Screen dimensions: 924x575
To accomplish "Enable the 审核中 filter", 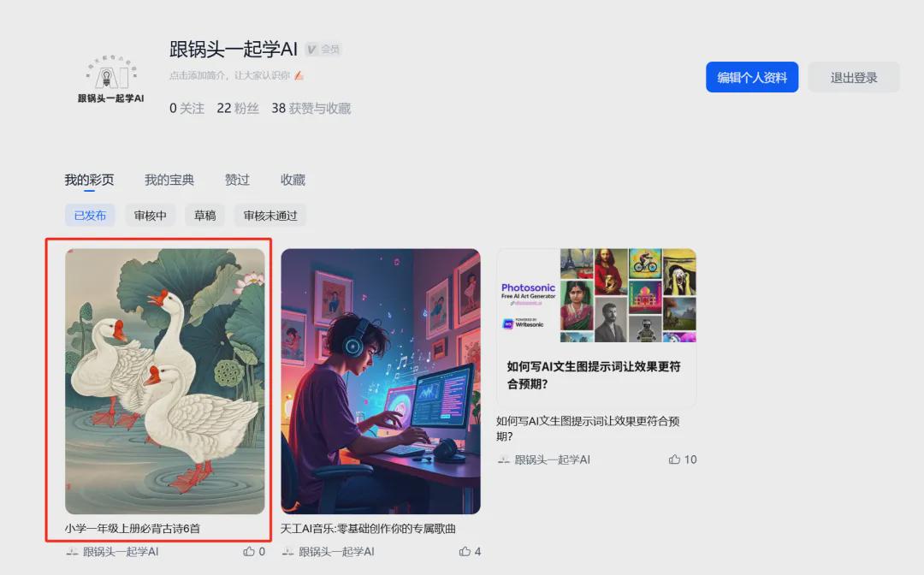I will coord(150,215).
